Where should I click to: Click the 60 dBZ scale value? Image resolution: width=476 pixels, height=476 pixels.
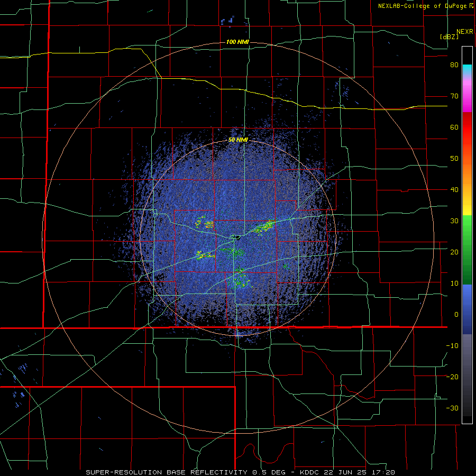(x=454, y=127)
